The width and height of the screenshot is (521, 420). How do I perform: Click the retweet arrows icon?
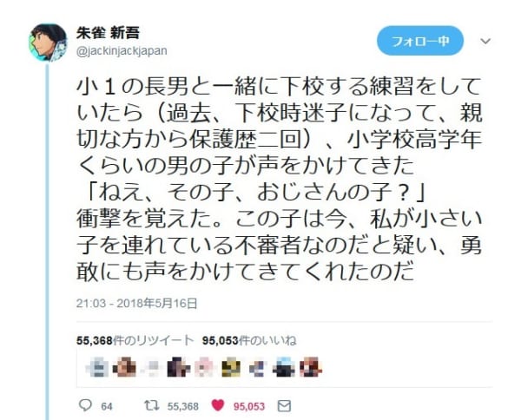152,405
